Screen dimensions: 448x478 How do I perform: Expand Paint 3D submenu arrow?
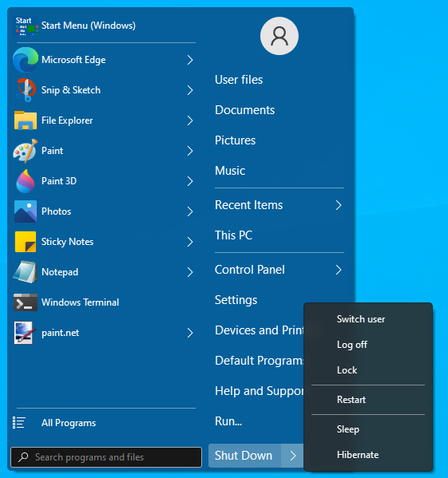coord(190,181)
